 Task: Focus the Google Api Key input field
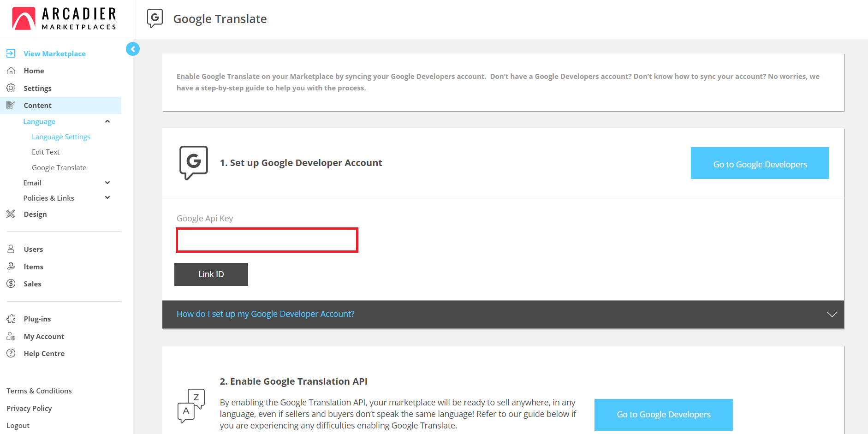tap(267, 240)
